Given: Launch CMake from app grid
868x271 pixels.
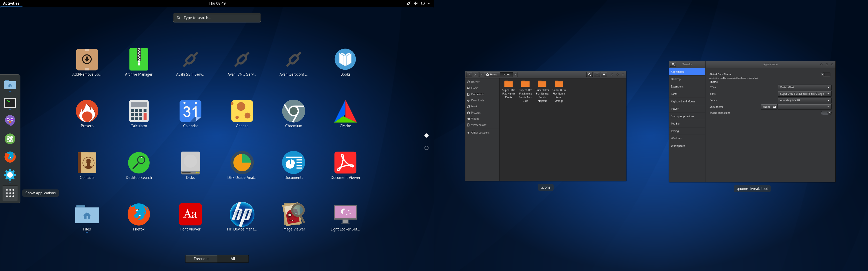Looking at the screenshot, I should [345, 114].
